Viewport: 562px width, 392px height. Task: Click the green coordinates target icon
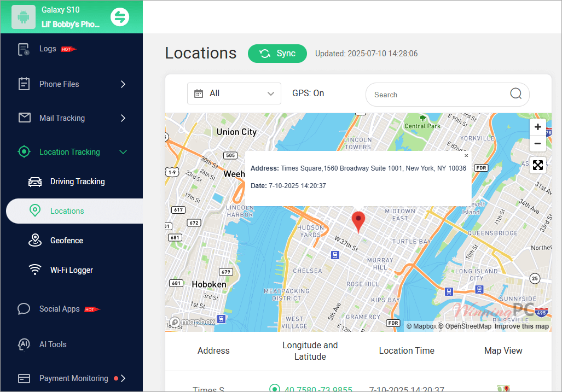275,388
